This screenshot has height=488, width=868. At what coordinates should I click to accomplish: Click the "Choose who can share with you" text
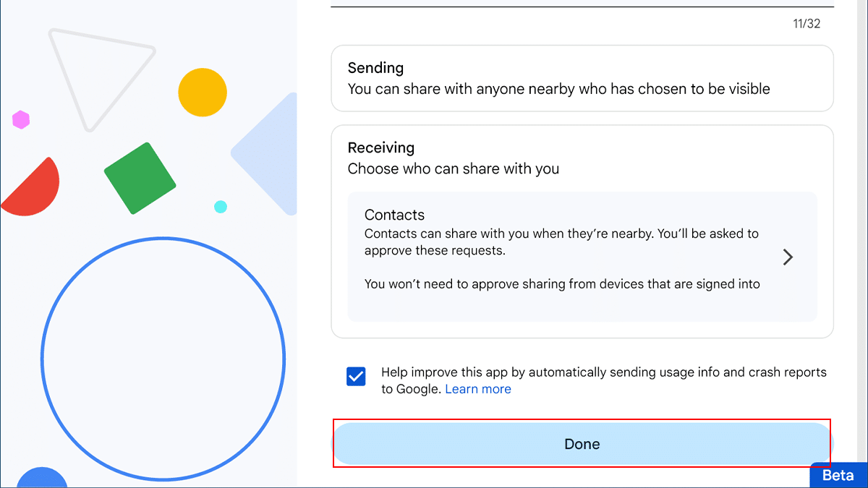tap(454, 169)
